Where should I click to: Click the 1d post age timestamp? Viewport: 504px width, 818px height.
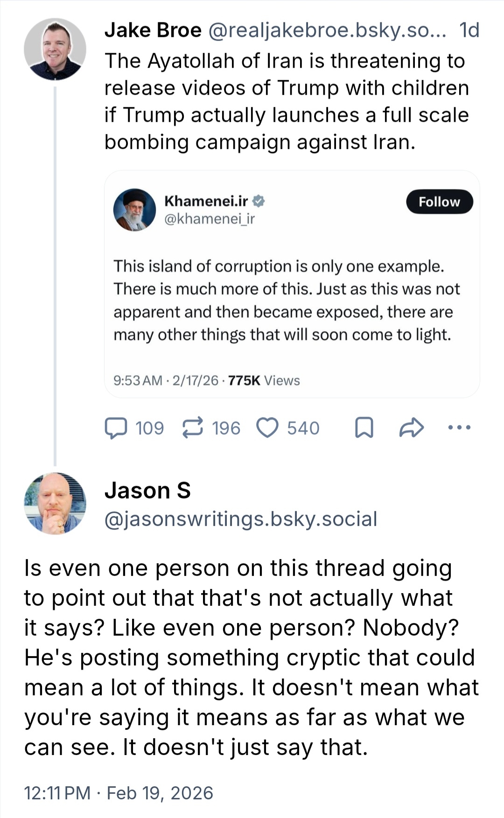(x=469, y=30)
